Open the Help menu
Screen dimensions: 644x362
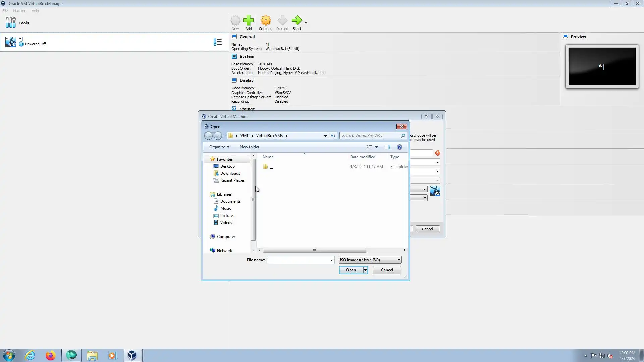[35, 11]
